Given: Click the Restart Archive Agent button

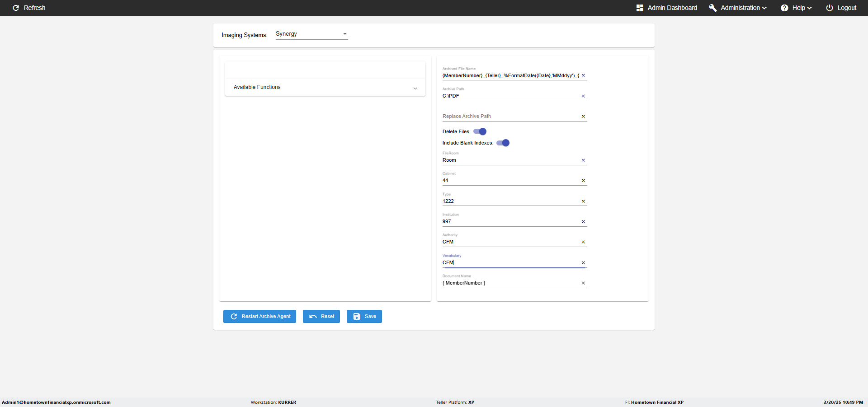Looking at the screenshot, I should click(259, 316).
